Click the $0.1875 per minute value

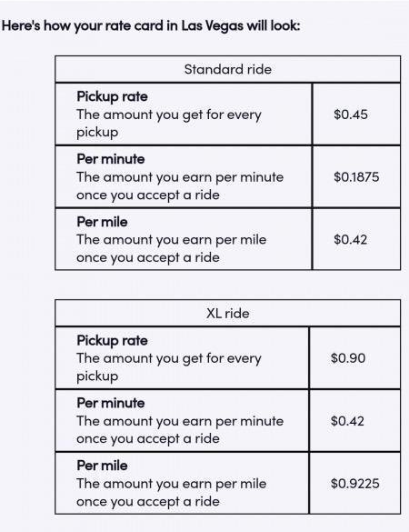click(356, 177)
